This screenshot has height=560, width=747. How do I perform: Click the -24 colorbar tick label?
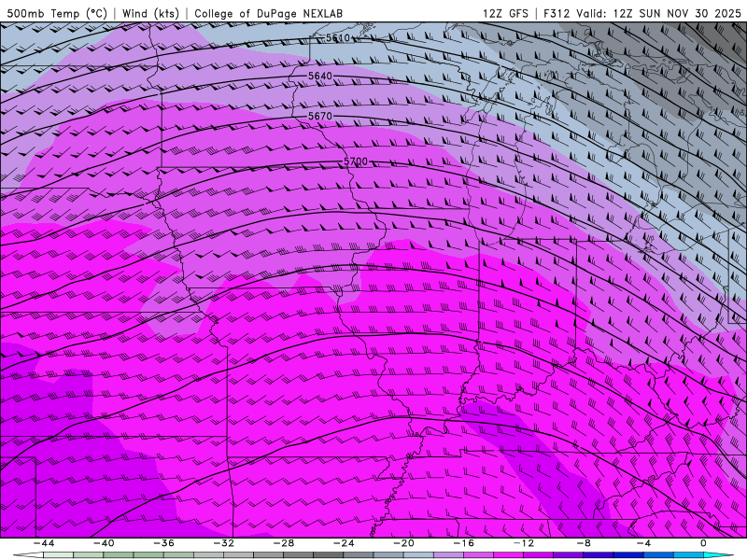(344, 543)
